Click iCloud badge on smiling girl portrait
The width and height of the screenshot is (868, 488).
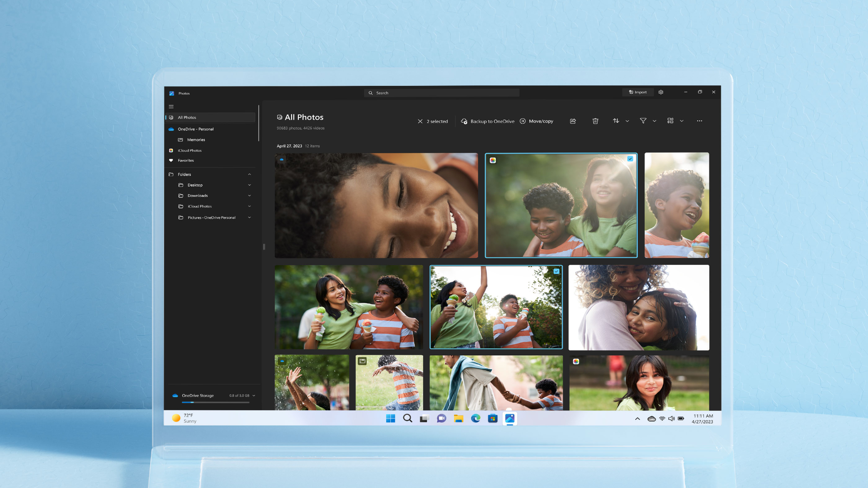576,361
